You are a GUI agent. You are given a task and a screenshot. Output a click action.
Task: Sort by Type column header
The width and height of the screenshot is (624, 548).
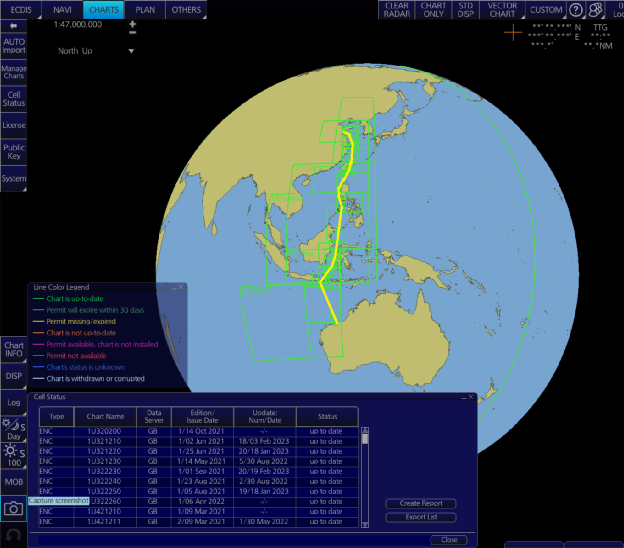56,416
